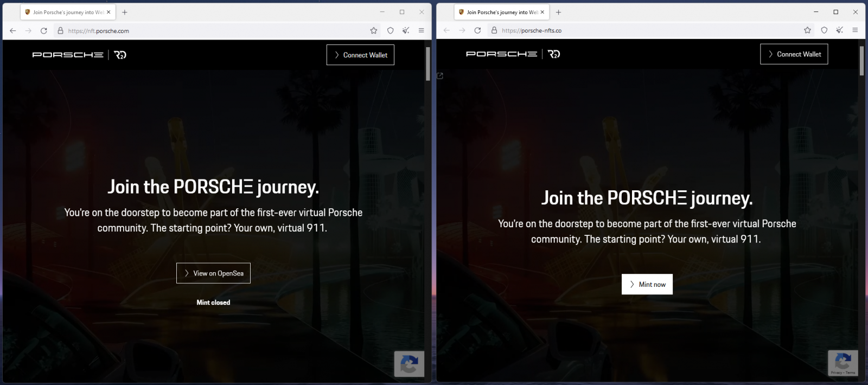Go back in right browser window
This screenshot has height=385, width=868.
(x=446, y=30)
